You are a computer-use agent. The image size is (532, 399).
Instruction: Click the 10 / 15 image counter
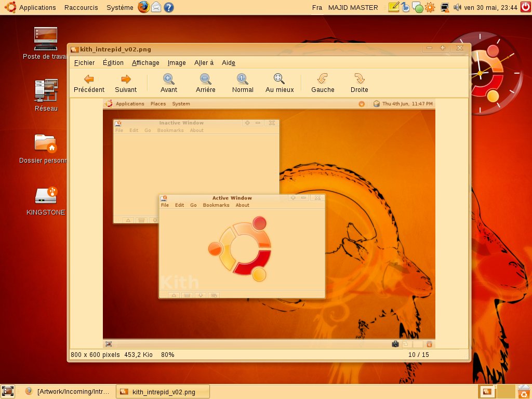pyautogui.click(x=418, y=354)
